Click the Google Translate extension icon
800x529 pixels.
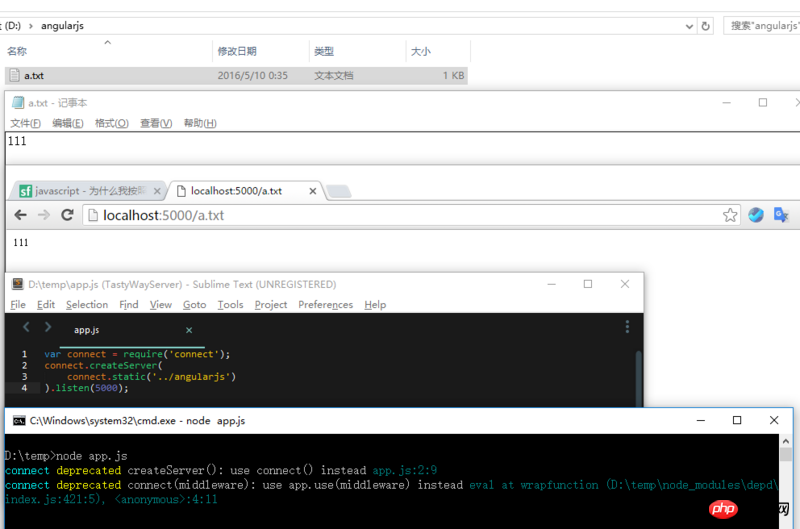point(781,215)
